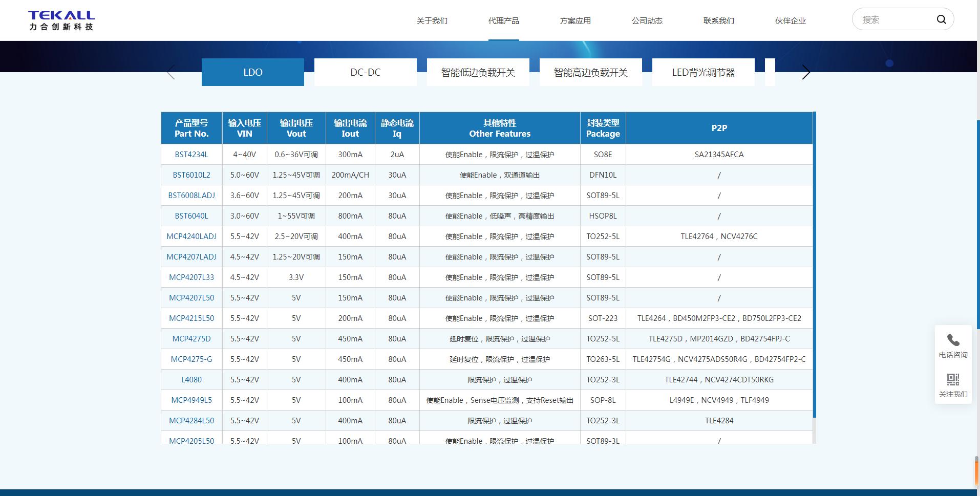
Task: Open MCP4284L50 part link
Action: point(191,420)
